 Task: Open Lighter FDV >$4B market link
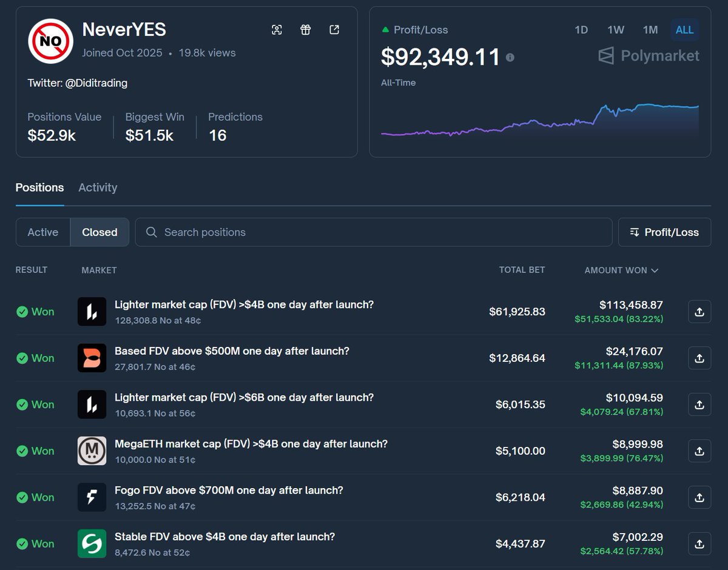(x=244, y=304)
